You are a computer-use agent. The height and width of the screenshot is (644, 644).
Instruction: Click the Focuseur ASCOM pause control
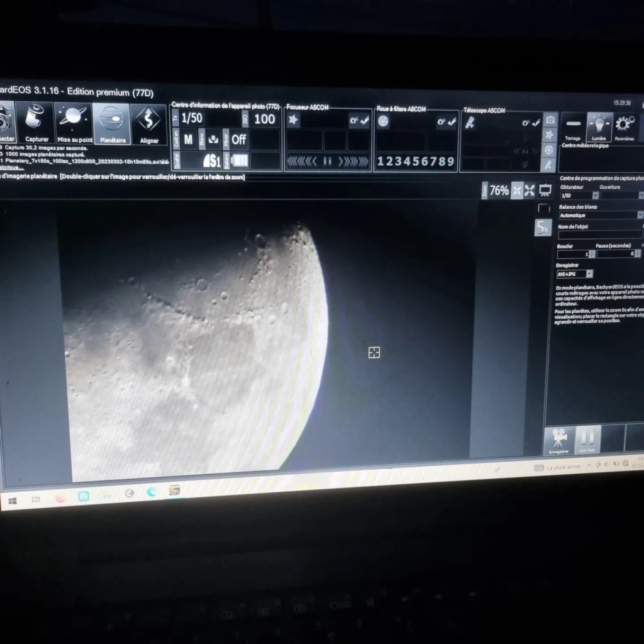coord(327,162)
